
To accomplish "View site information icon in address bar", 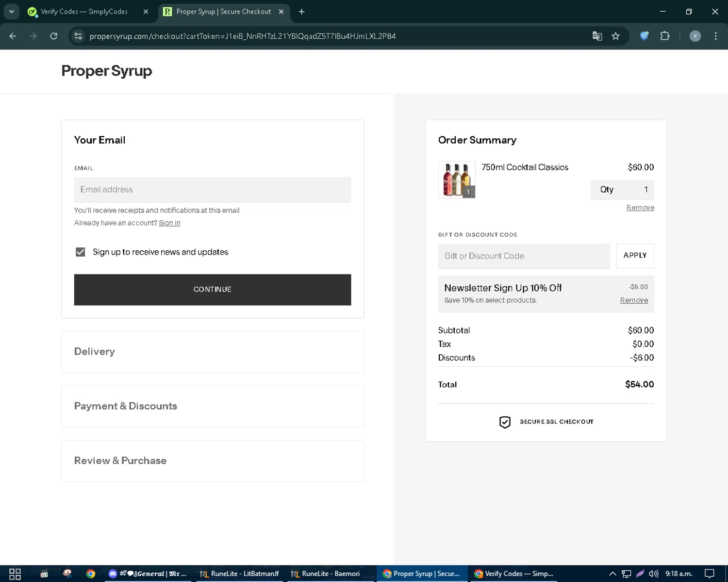I will tap(78, 36).
